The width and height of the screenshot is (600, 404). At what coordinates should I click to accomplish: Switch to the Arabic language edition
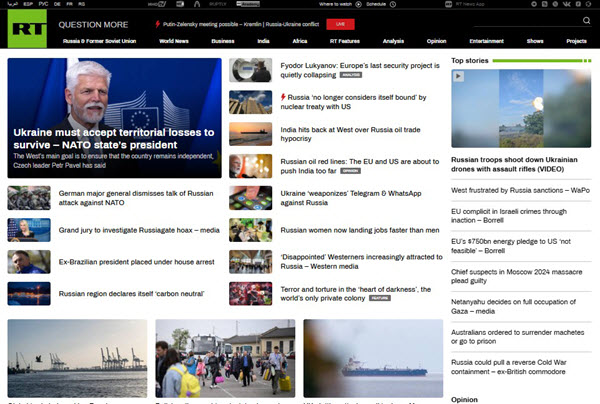13,4
